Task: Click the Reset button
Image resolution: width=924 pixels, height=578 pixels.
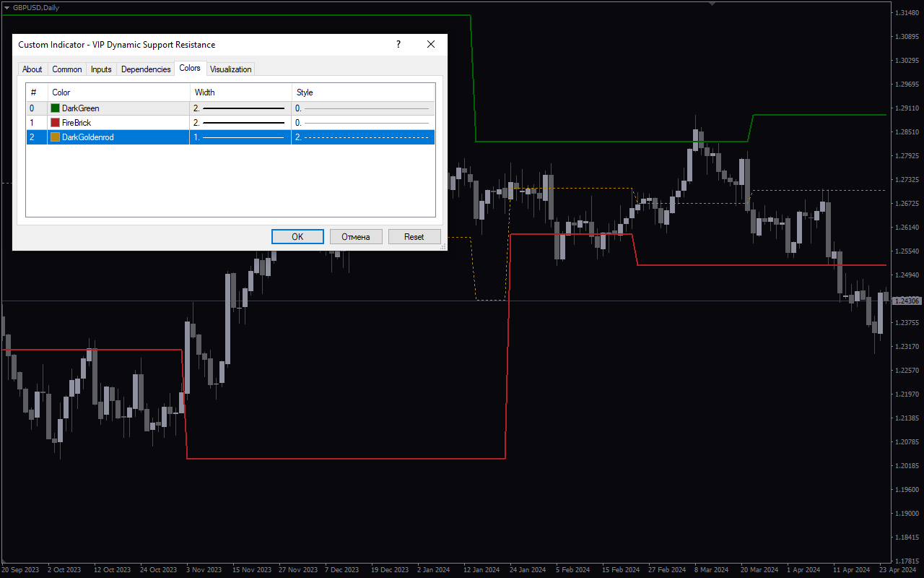Action: tap(414, 237)
